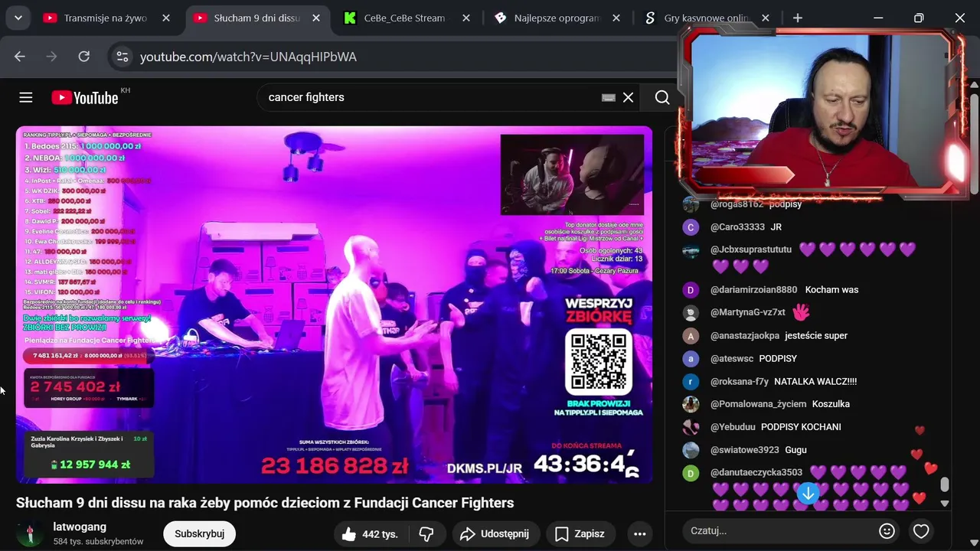The height and width of the screenshot is (551, 980).
Task: Open the on-screen keyboard icon in search
Action: coord(609,97)
